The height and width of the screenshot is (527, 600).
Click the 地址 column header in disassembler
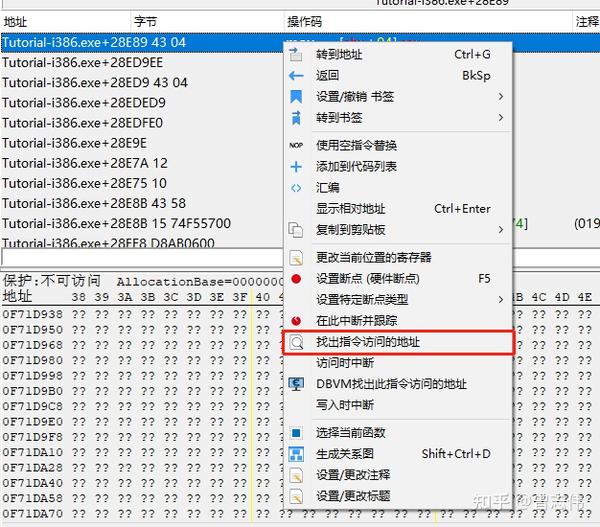[x=65, y=22]
